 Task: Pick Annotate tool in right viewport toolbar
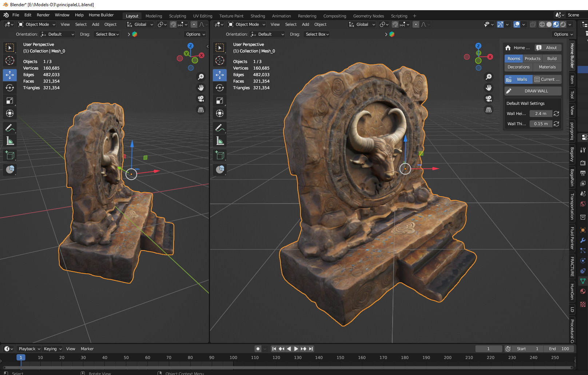click(x=220, y=128)
